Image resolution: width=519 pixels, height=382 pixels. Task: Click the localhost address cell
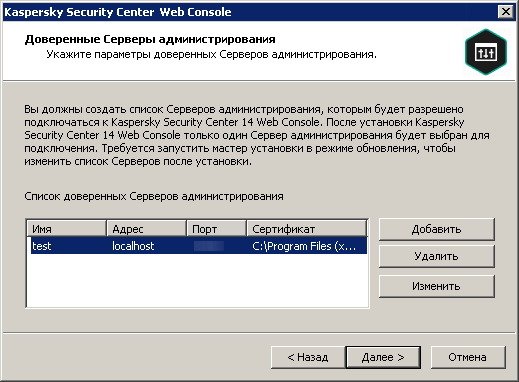(x=133, y=246)
